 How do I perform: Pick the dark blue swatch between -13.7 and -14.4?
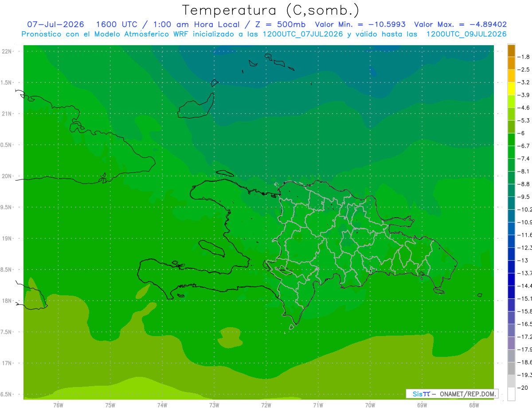pos(511,279)
